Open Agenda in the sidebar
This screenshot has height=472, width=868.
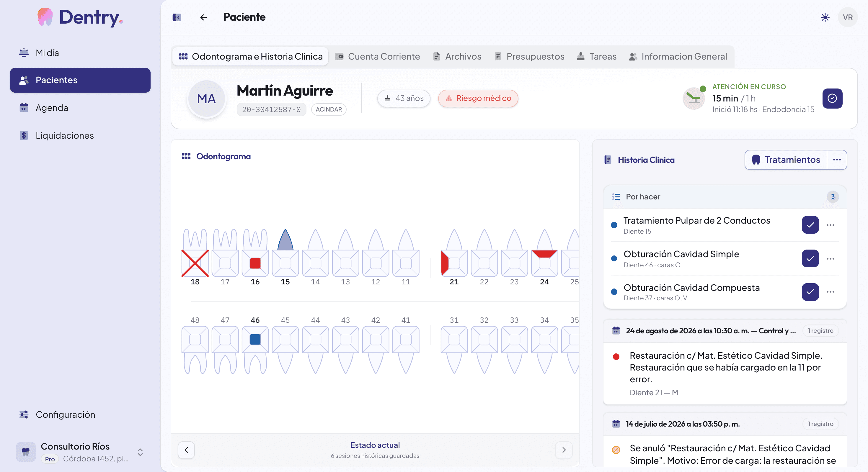tap(52, 108)
